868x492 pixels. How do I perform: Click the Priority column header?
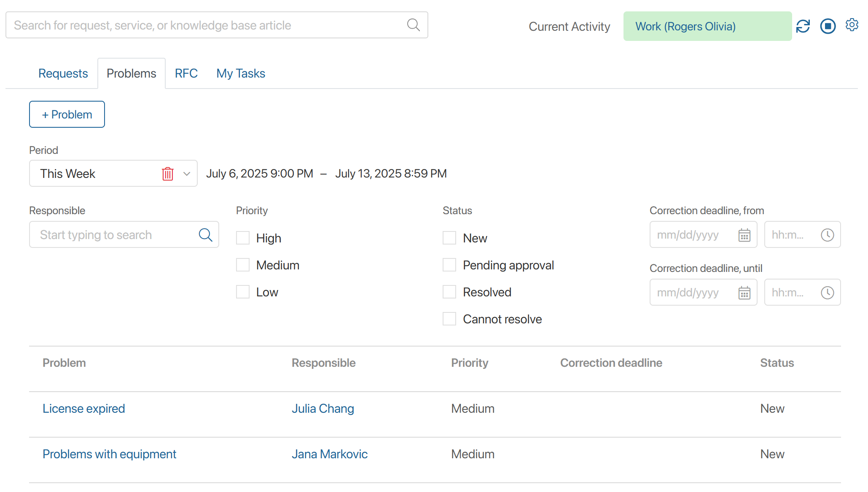pyautogui.click(x=470, y=363)
